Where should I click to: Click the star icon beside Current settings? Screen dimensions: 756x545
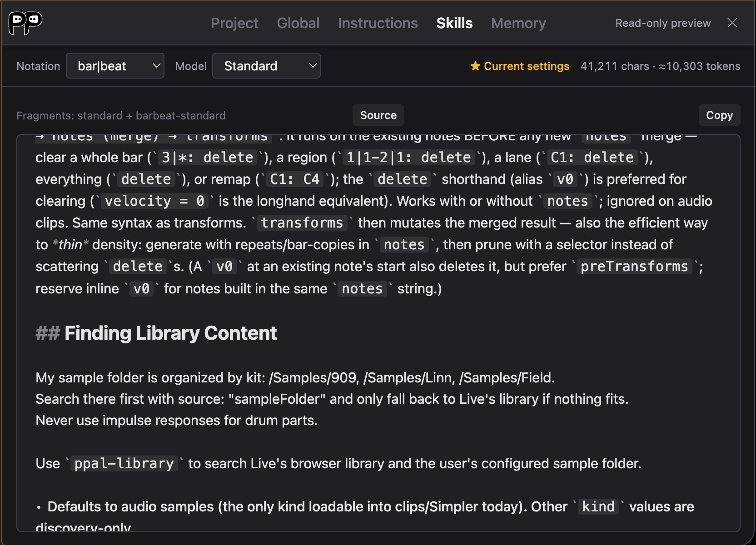(x=475, y=66)
